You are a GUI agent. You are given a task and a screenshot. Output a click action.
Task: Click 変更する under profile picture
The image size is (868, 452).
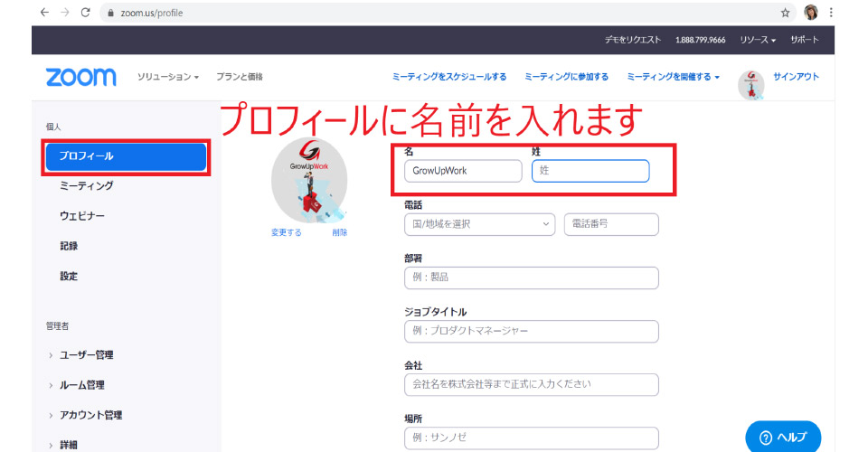point(287,232)
